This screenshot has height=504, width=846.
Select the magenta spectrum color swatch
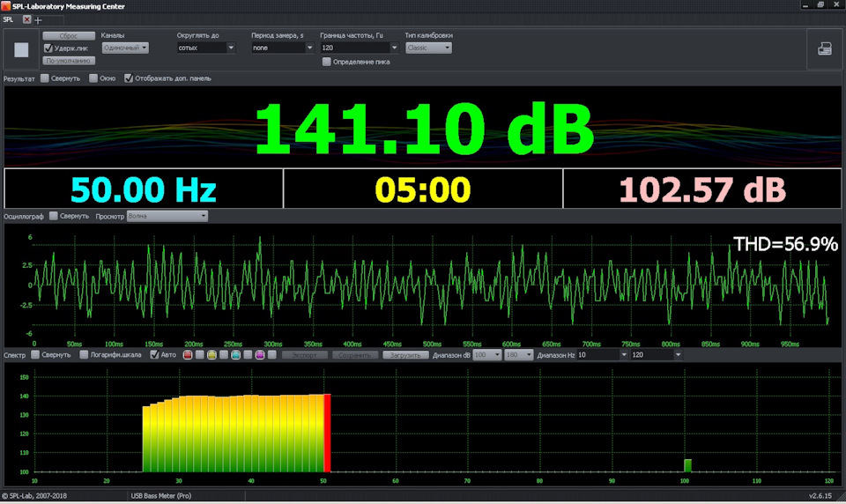click(x=259, y=354)
